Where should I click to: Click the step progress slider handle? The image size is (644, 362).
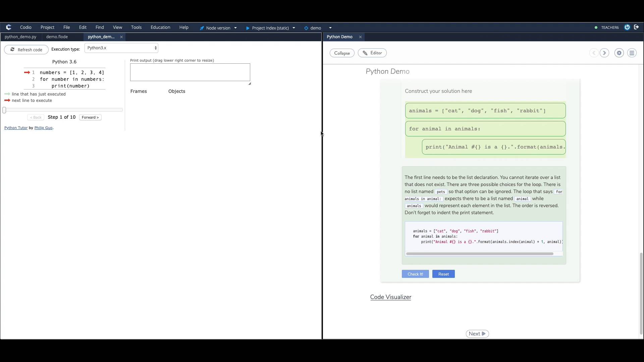pyautogui.click(x=4, y=110)
